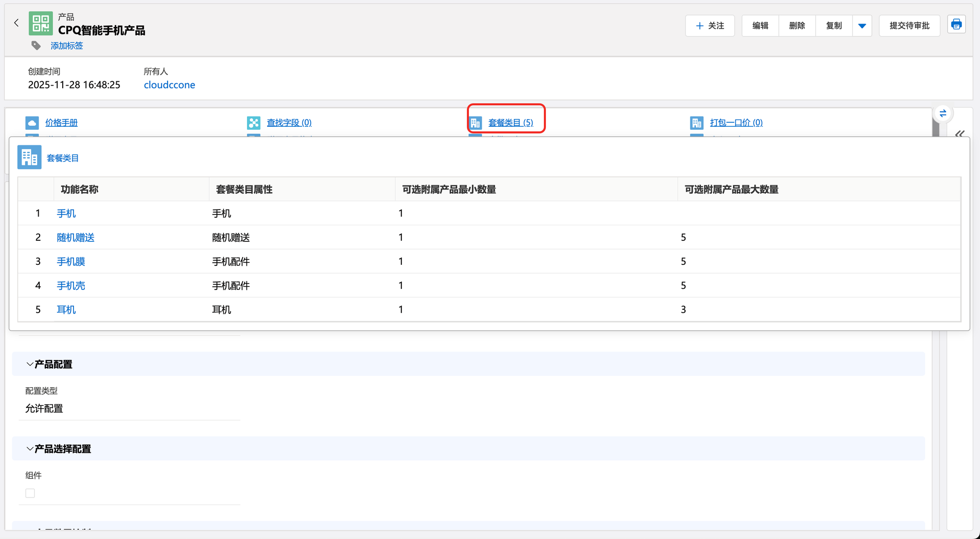Open the 打包一口价 (0) related list
Screen dimensions: 980x539
[736, 122]
